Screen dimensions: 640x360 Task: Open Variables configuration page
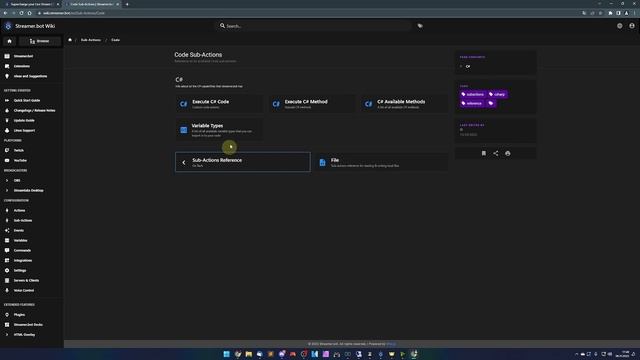pyautogui.click(x=31, y=240)
